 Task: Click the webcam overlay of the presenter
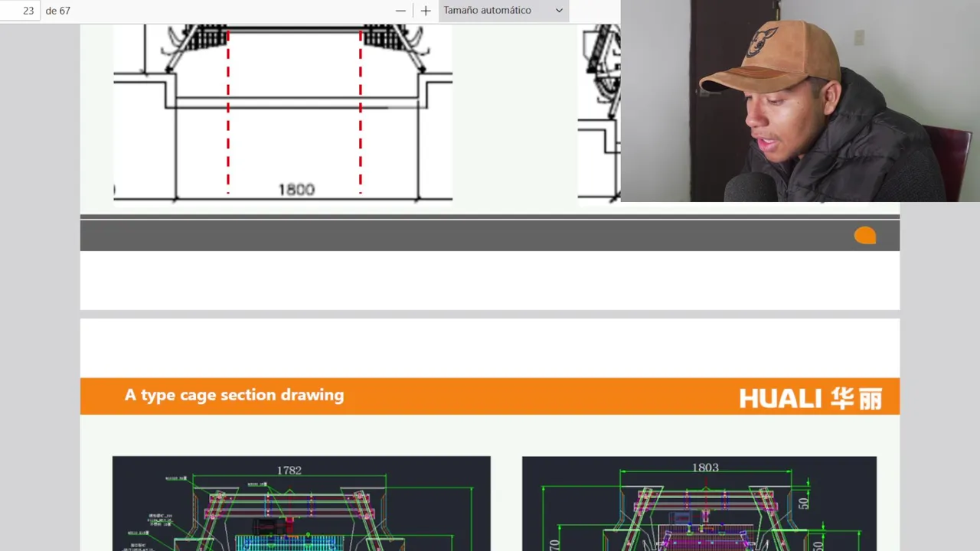[800, 101]
